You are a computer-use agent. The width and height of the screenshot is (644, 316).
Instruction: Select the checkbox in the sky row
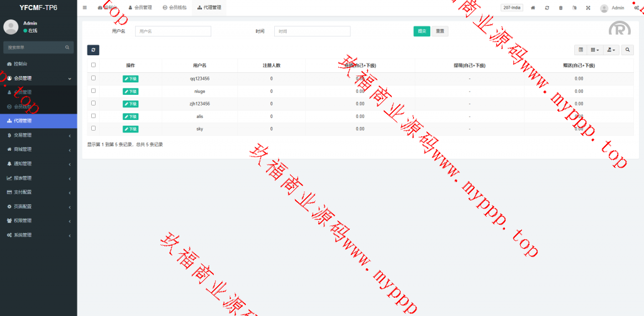(94, 128)
